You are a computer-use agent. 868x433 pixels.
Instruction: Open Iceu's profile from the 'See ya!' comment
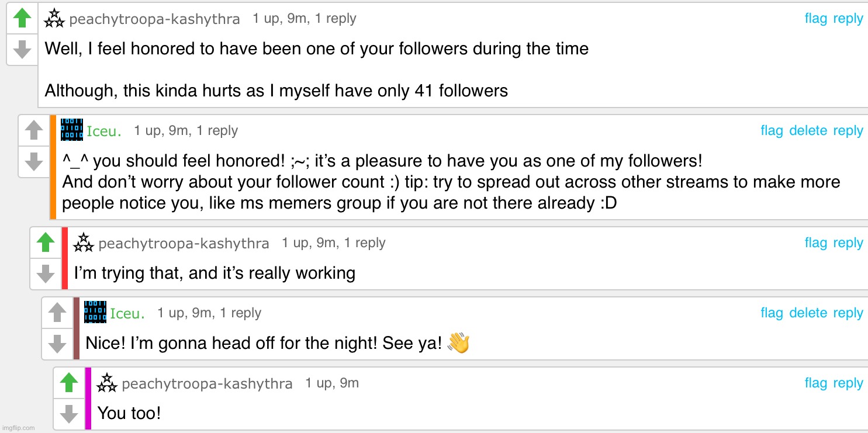(127, 314)
